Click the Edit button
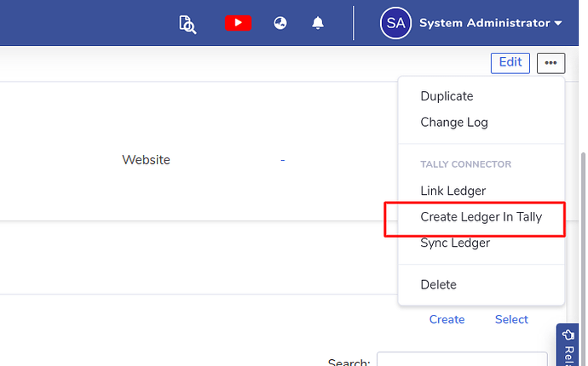 (x=510, y=63)
